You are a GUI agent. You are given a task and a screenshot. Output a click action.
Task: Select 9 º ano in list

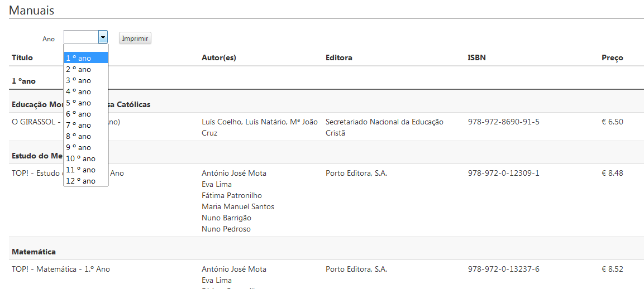click(x=85, y=147)
